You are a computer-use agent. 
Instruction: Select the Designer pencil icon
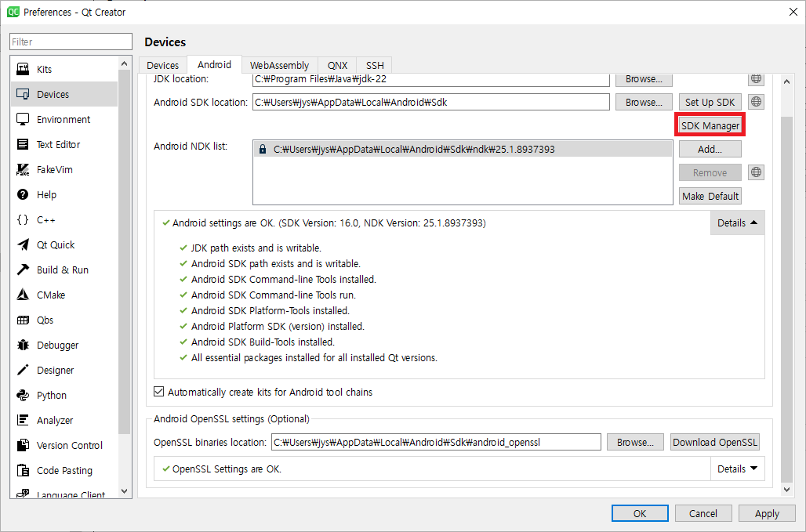click(23, 370)
